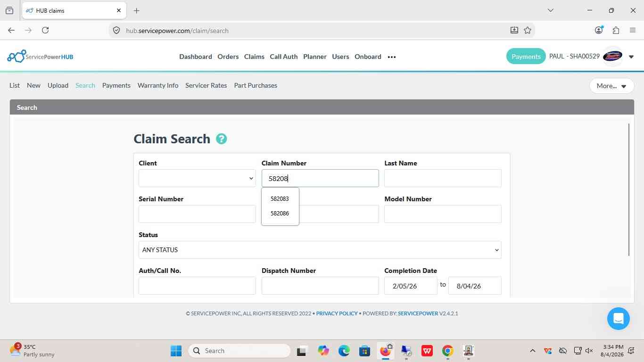644x362 pixels.
Task: Open the Chrome icon in the taskbar
Action: [447, 351]
